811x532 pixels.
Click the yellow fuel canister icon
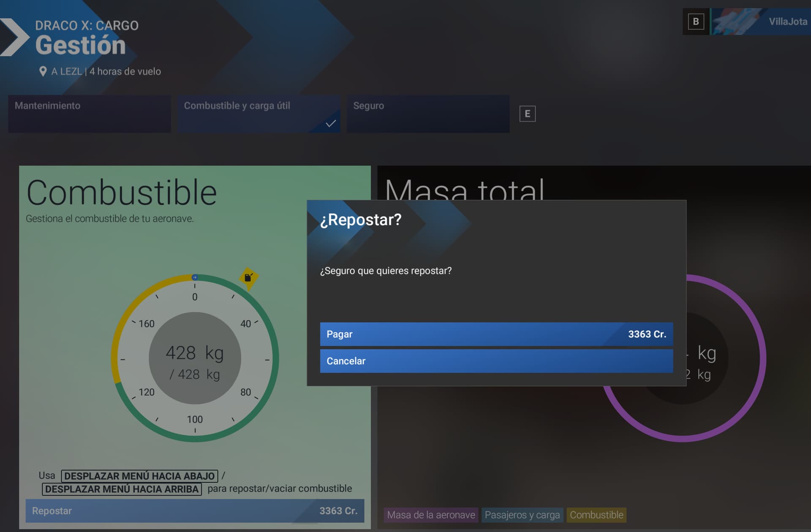pos(248,278)
